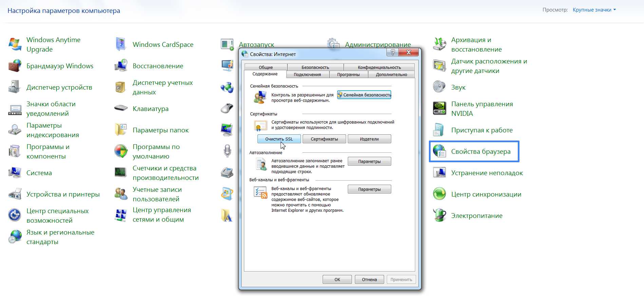Open the Клавиатура keyboard icon
The width and height of the screenshot is (644, 296).
(x=121, y=109)
